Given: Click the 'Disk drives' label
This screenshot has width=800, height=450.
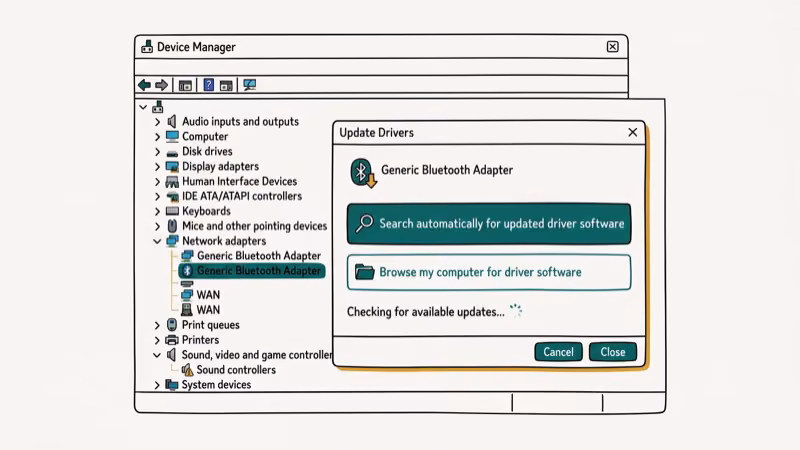Looking at the screenshot, I should [207, 152].
